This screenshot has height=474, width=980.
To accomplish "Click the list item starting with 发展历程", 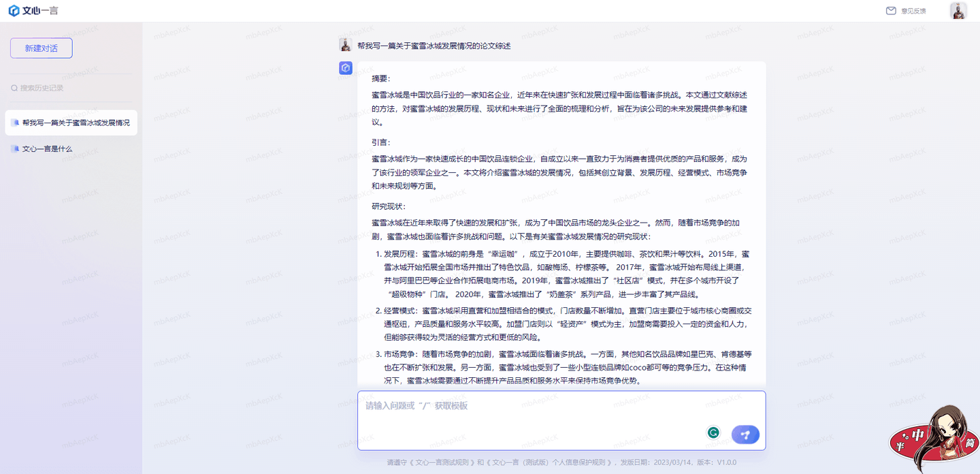I will 567,274.
